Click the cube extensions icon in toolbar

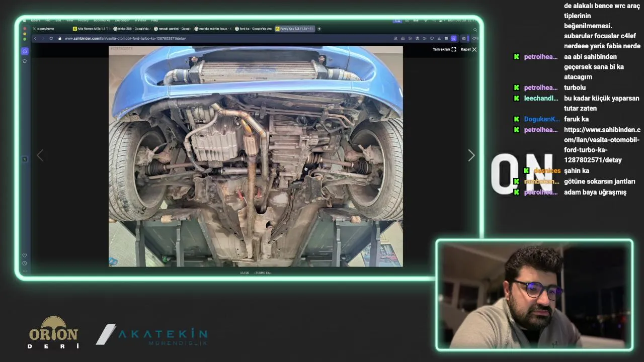point(464,38)
